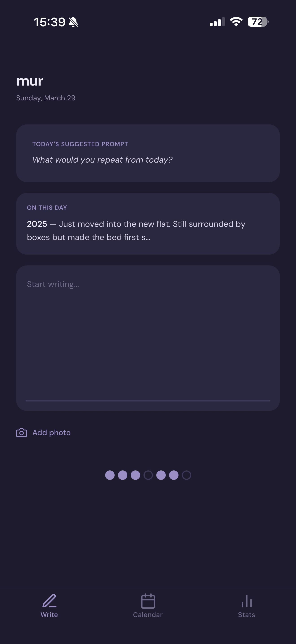Toggle the first filled streak dot
Viewport: 296px width, 644px height.
(110, 475)
